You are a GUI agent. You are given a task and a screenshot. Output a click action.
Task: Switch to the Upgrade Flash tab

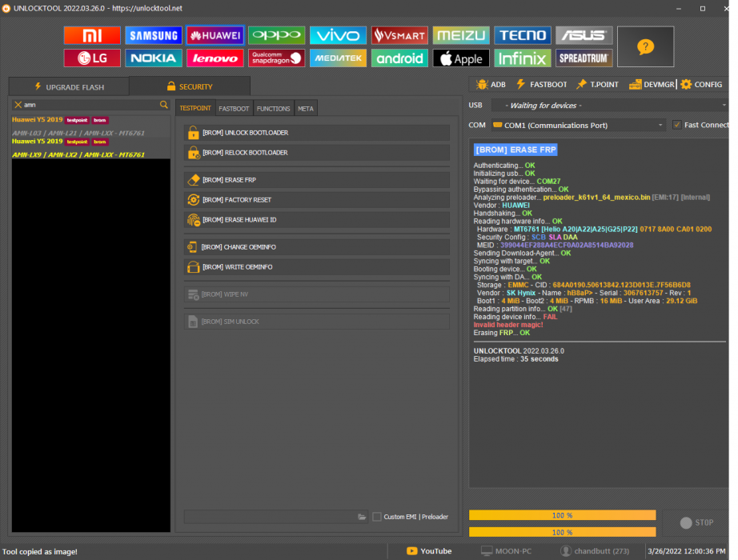click(x=69, y=87)
